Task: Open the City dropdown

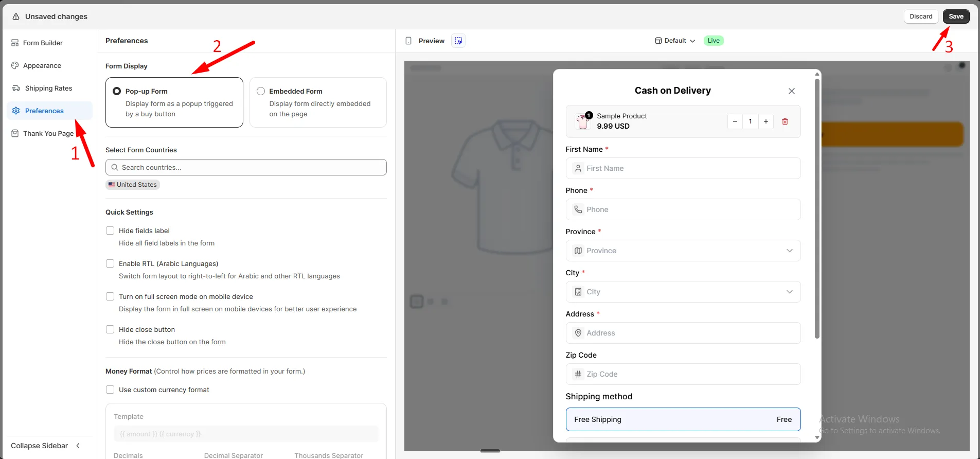Action: pyautogui.click(x=683, y=292)
